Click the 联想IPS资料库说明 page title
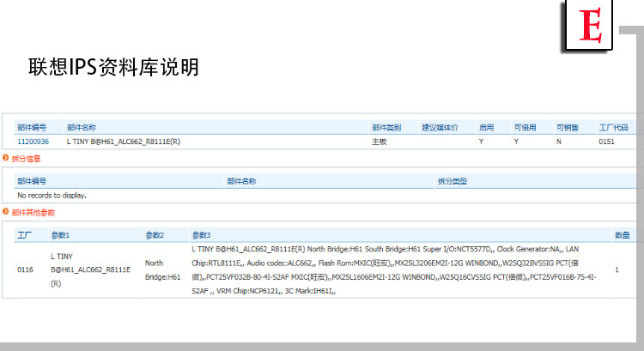The width and height of the screenshot is (644, 351). 113,67
